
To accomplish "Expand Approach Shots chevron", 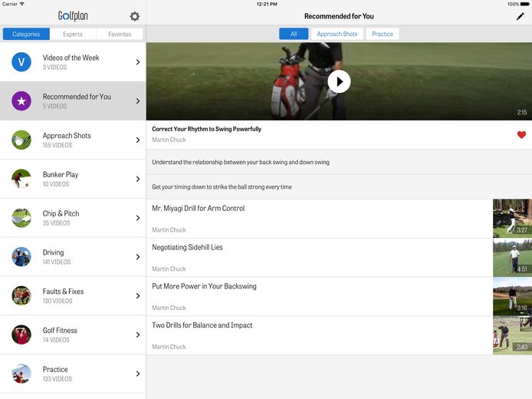I will [138, 140].
